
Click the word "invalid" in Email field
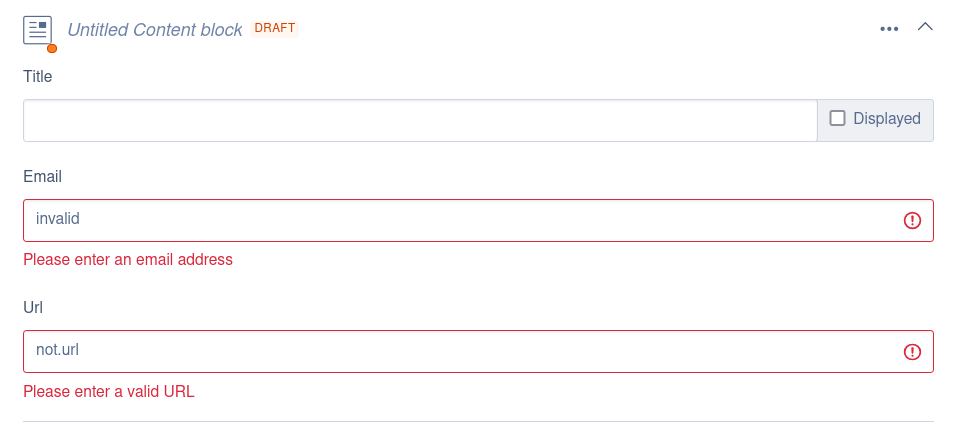57,218
